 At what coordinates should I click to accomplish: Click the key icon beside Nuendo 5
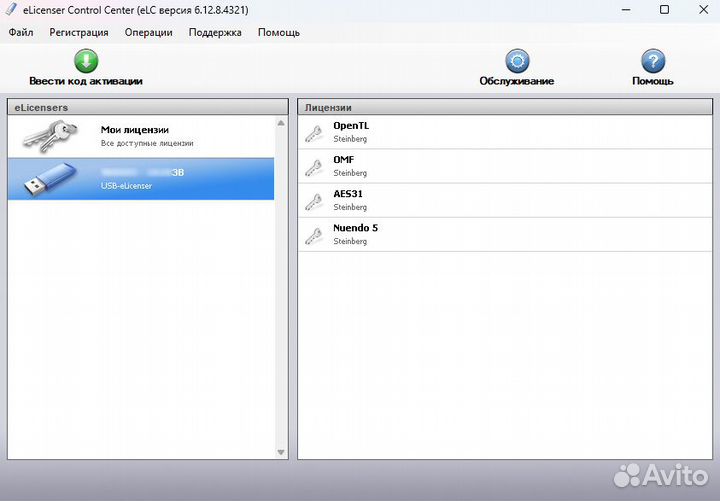pyautogui.click(x=314, y=235)
